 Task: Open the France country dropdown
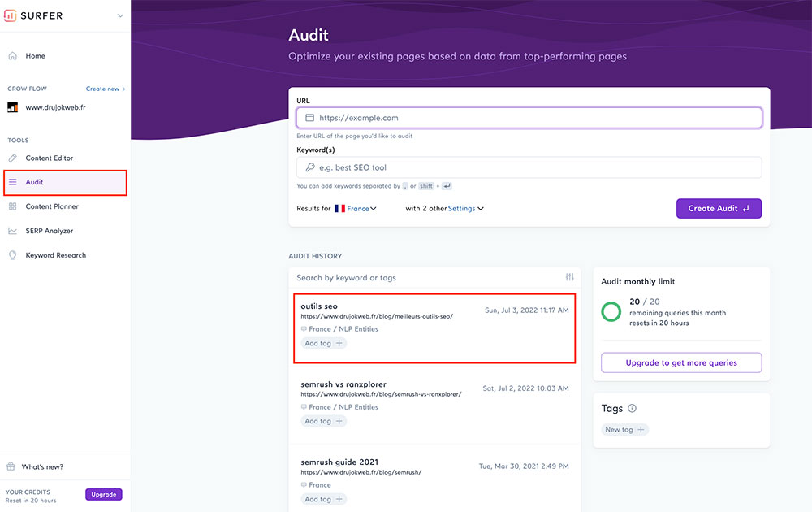click(x=361, y=208)
